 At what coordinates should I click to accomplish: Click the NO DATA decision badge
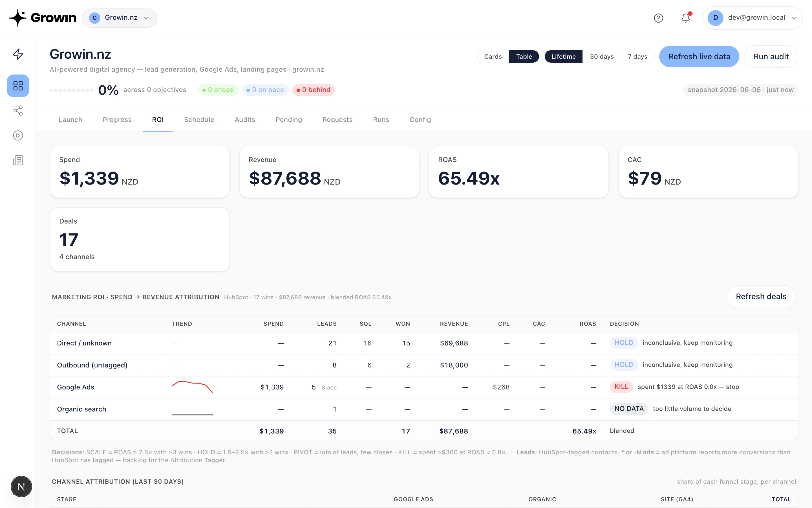click(629, 409)
